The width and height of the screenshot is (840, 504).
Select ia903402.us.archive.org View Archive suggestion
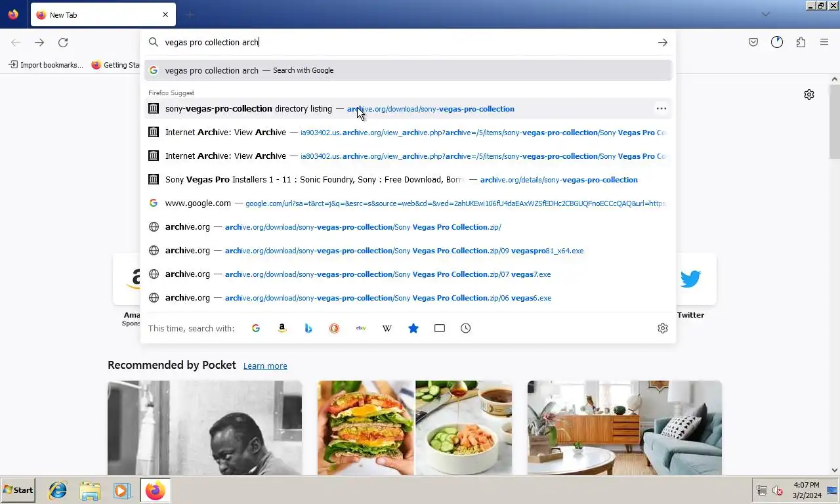click(408, 132)
